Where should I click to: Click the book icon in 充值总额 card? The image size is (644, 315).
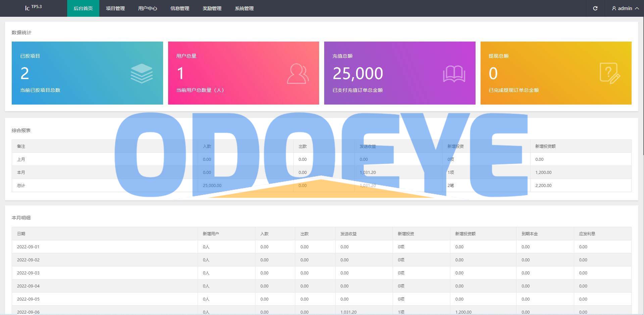(x=454, y=74)
